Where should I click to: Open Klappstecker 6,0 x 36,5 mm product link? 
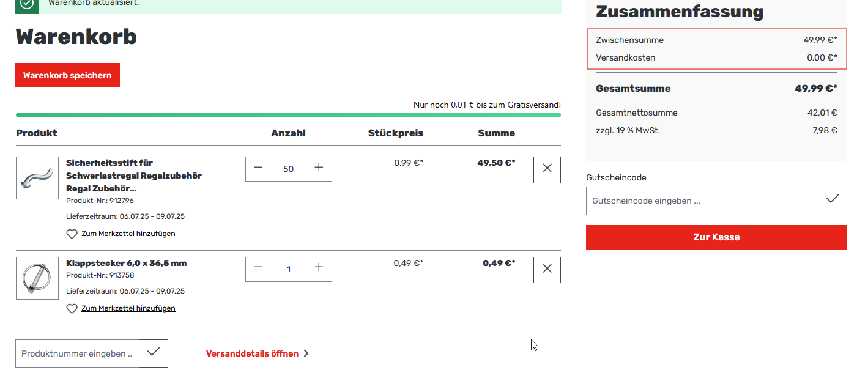pyautogui.click(x=126, y=263)
